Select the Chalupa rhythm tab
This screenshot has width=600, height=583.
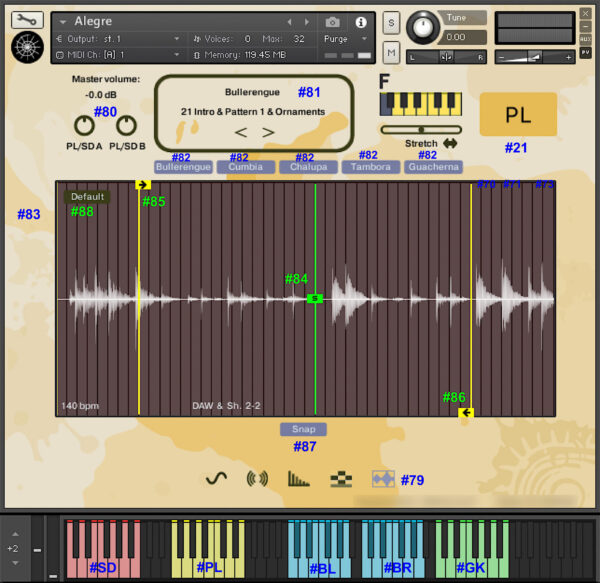tap(308, 167)
